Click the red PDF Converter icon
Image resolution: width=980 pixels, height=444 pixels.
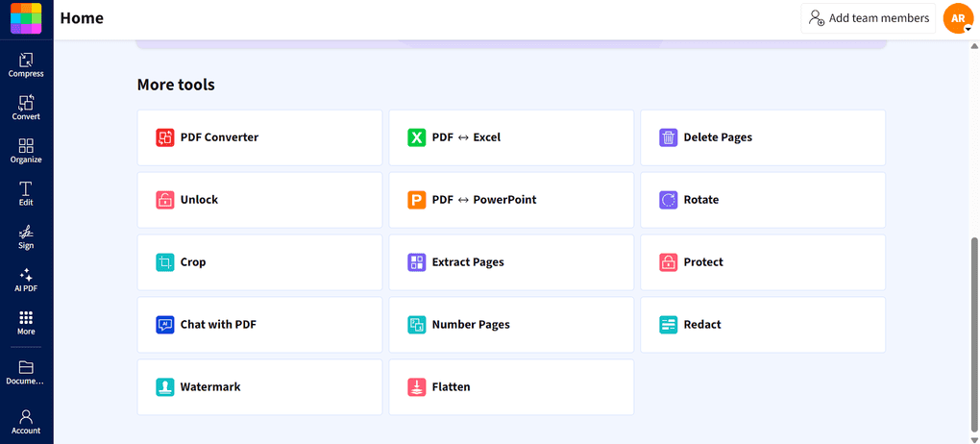click(x=165, y=137)
